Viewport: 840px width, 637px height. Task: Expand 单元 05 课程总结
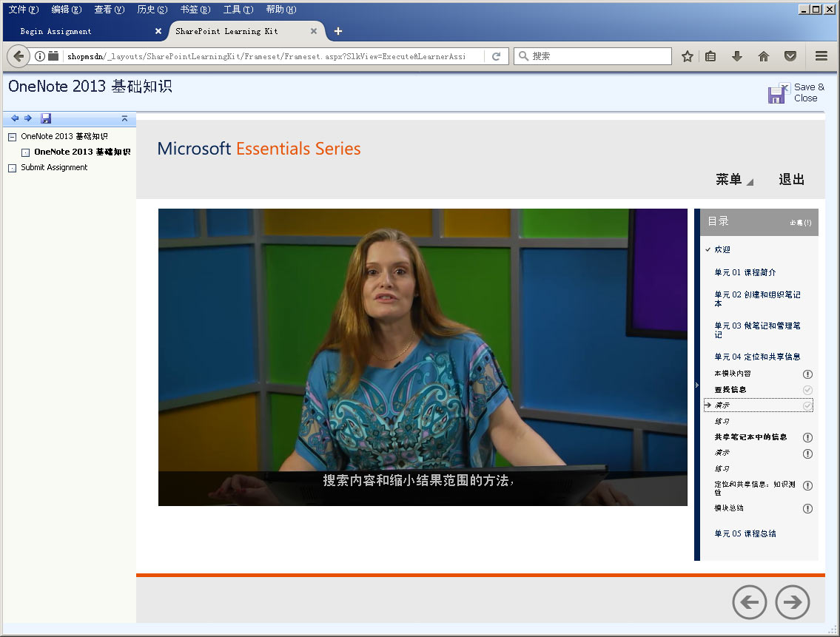click(745, 533)
